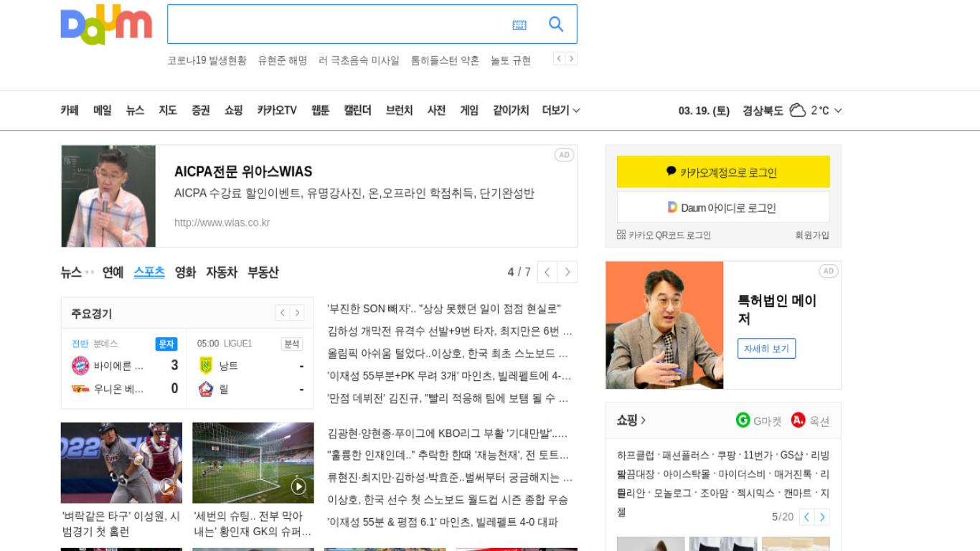Click the Auction logo icon
The height and width of the screenshot is (551, 980).
798,420
